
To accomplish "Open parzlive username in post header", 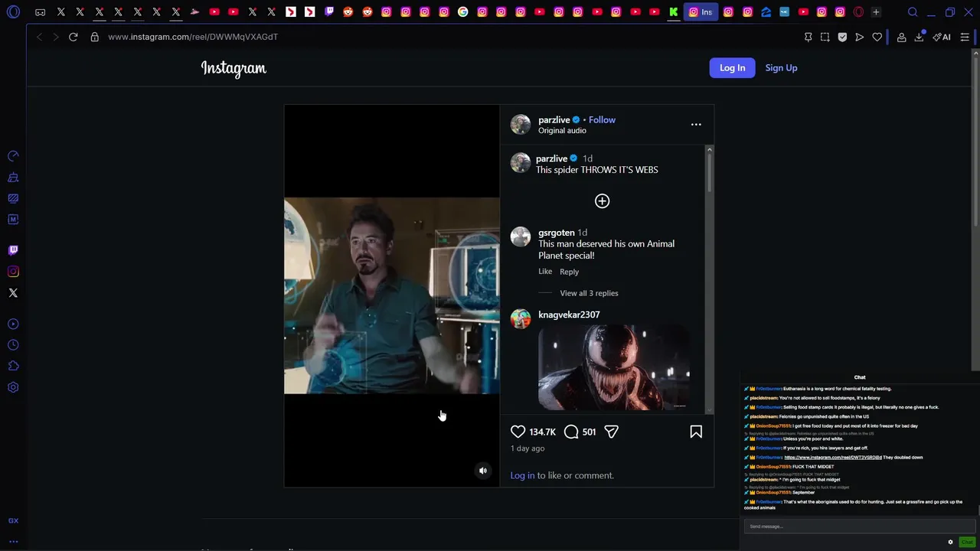I will point(554,120).
